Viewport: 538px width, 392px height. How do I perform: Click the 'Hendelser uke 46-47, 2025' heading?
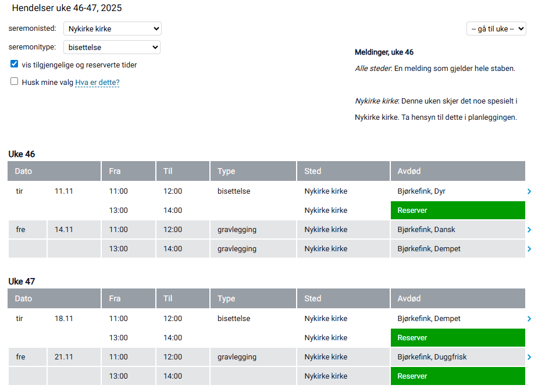coord(67,8)
